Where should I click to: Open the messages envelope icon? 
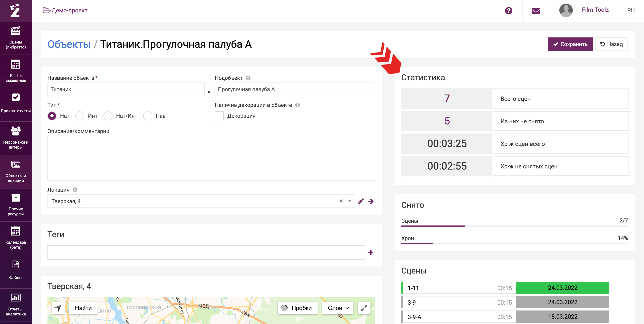[x=536, y=10]
